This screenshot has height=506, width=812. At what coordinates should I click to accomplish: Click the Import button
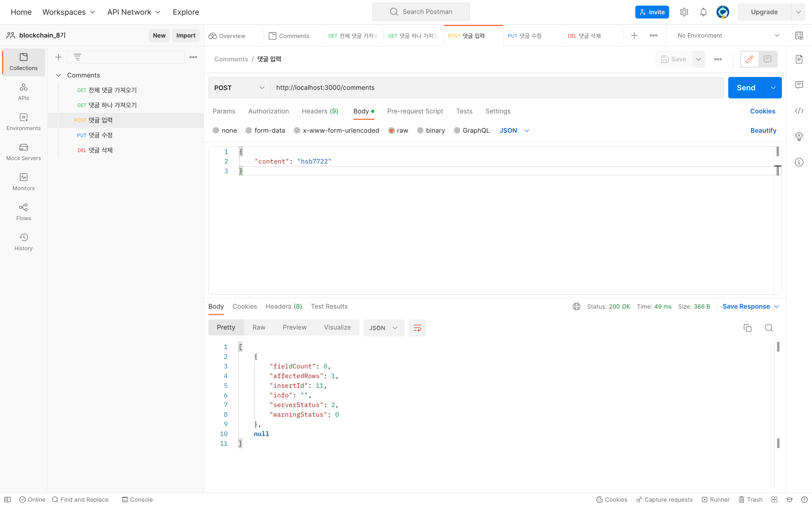186,35
